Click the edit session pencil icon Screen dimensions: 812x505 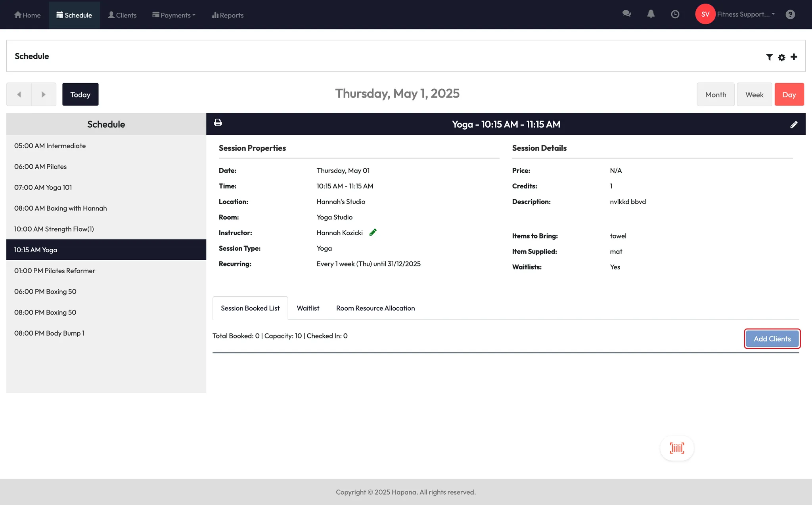(794, 125)
